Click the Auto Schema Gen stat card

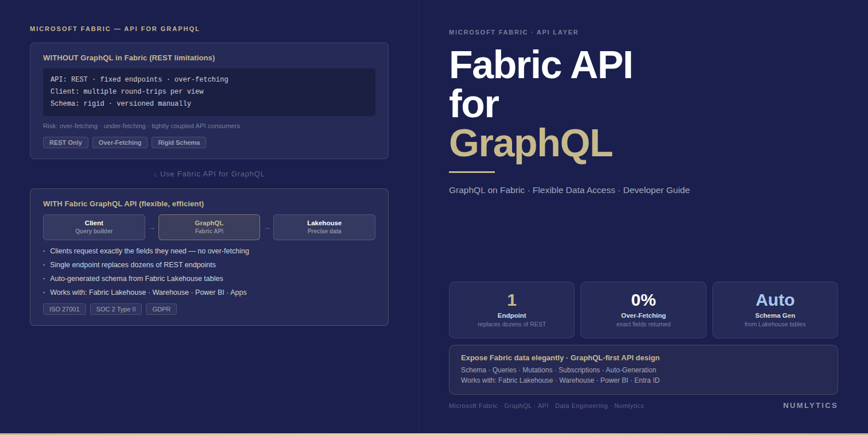[x=775, y=310]
